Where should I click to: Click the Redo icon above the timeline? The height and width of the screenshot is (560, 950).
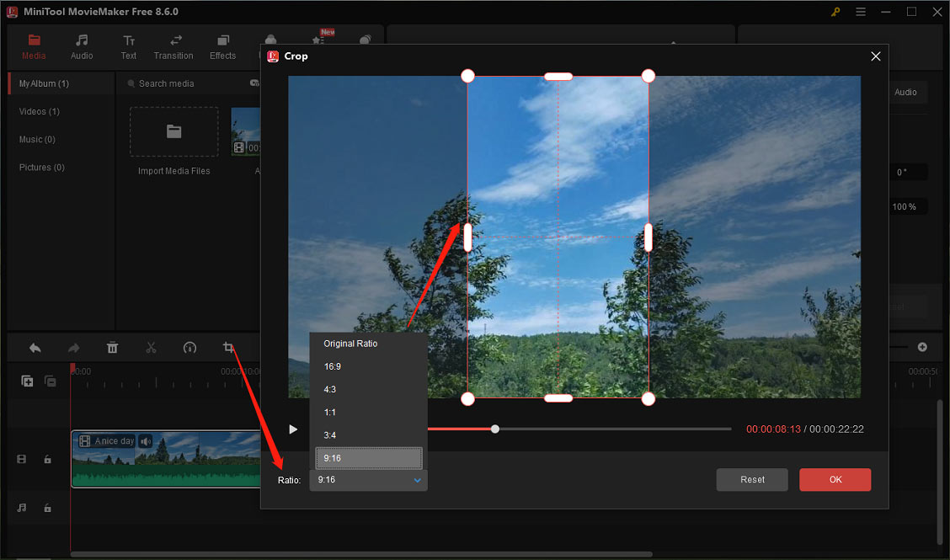(73, 347)
